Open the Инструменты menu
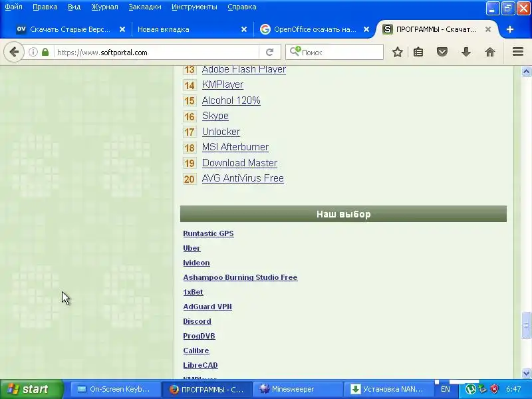The height and width of the screenshot is (399, 532). [x=194, y=7]
